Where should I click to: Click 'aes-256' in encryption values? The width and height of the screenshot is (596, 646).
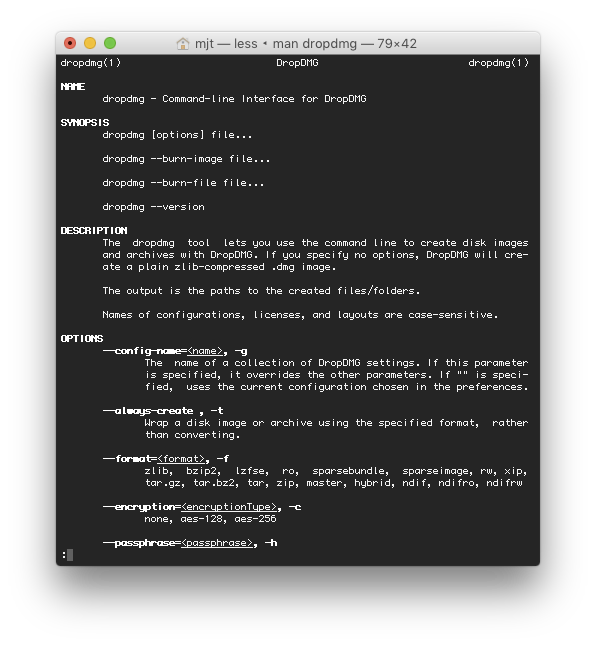coord(255,519)
